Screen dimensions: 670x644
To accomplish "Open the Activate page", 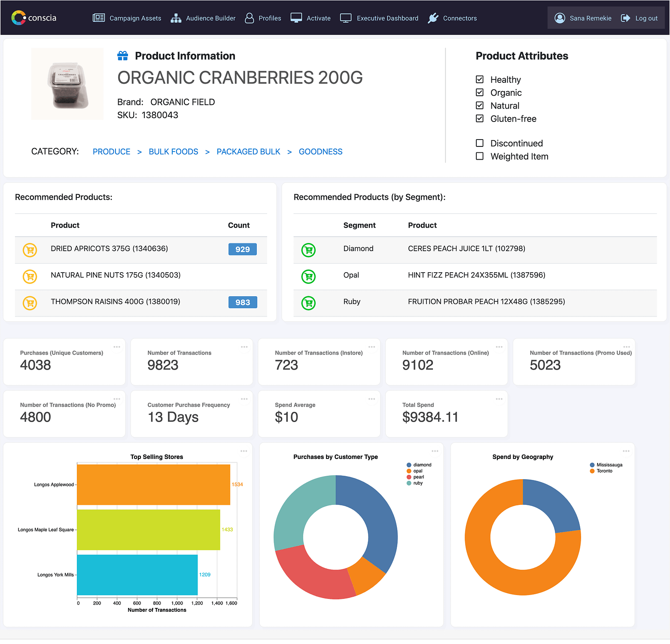I will click(x=319, y=18).
